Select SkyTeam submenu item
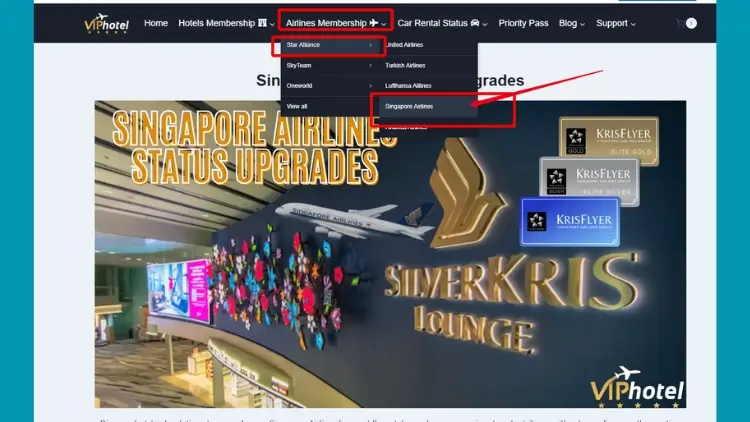The image size is (750, 422). (330, 66)
